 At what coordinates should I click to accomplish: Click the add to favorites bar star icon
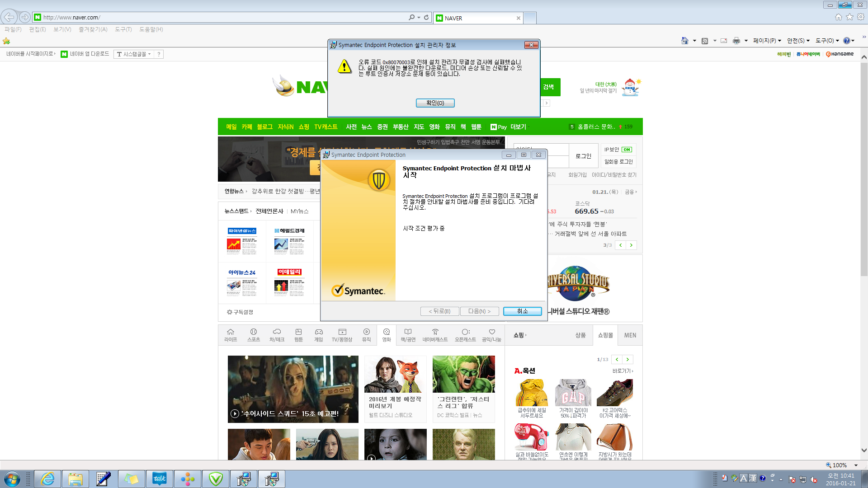[6, 41]
